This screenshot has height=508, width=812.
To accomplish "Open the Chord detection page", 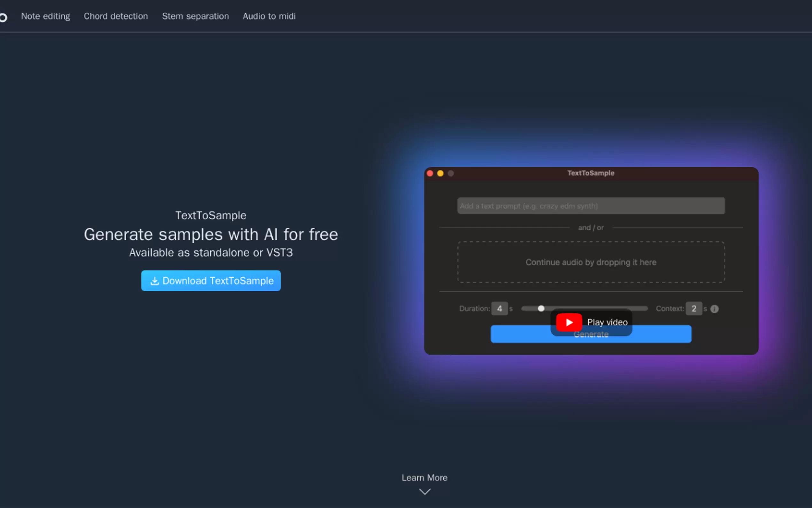I will [x=116, y=16].
